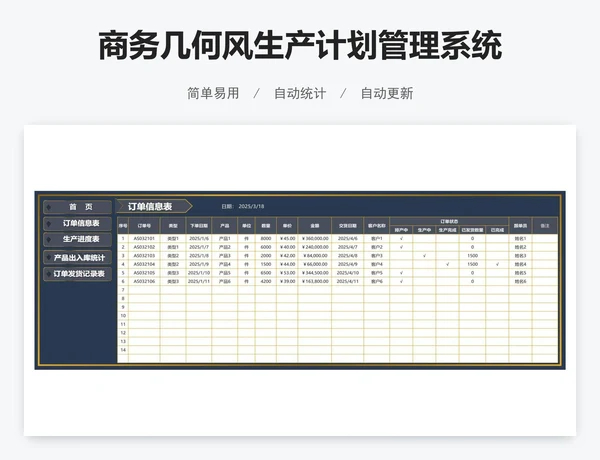
Task: Select the 生产完成 sub-header
Action: click(x=447, y=230)
